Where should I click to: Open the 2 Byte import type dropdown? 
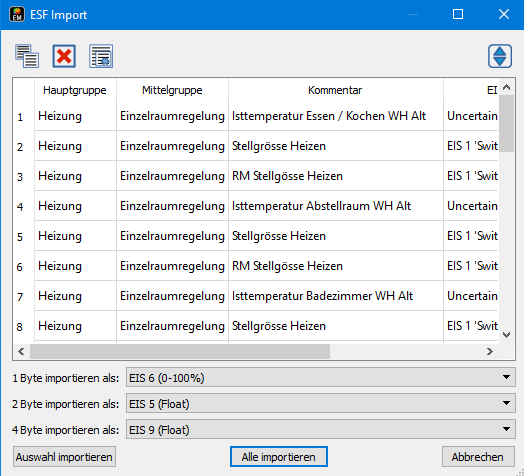(321, 403)
